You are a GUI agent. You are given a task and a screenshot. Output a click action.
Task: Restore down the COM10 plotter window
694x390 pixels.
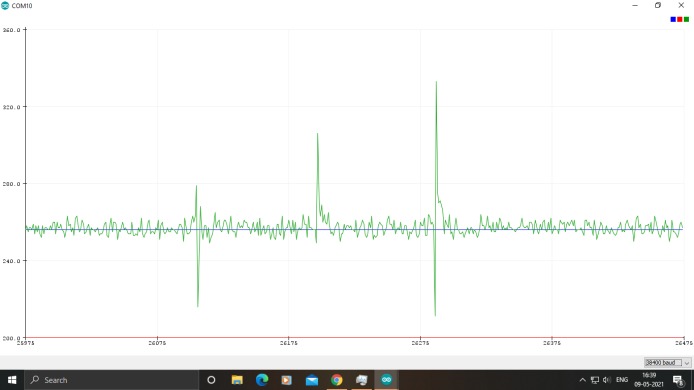tap(658, 5)
